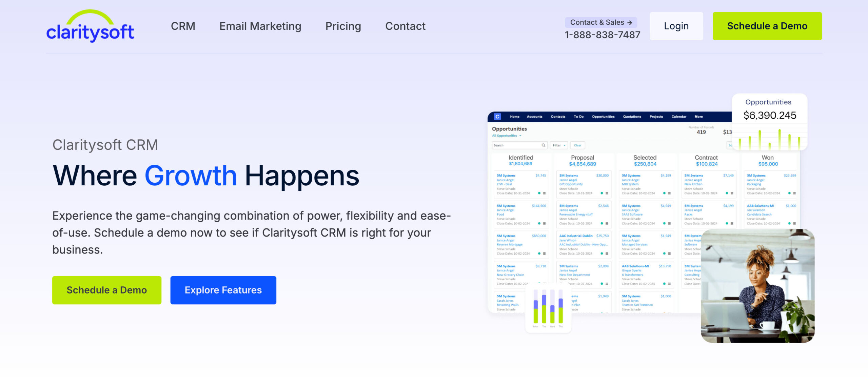The width and height of the screenshot is (868, 385).
Task: Click hero Schedule a Demo button
Action: point(107,290)
